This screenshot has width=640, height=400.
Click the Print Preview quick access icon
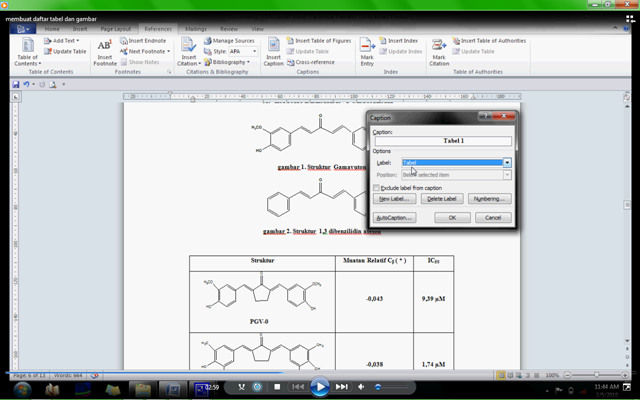(53, 84)
